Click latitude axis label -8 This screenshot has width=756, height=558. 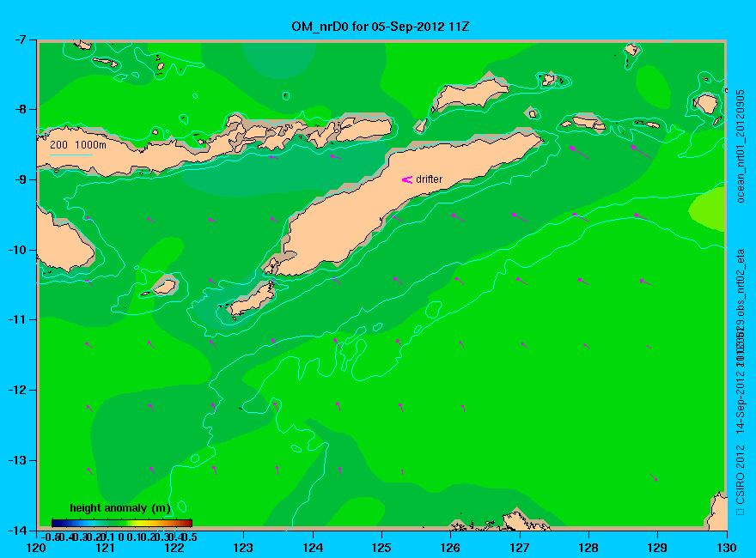(19, 109)
